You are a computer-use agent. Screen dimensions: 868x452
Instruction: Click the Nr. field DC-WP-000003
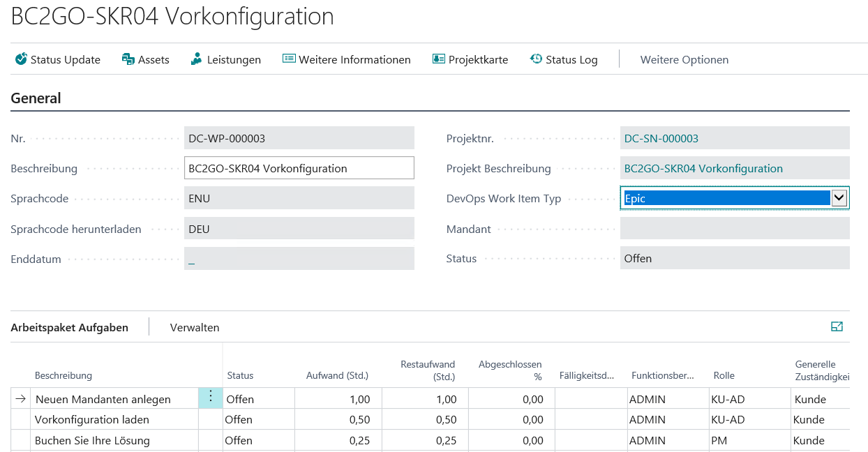point(299,138)
